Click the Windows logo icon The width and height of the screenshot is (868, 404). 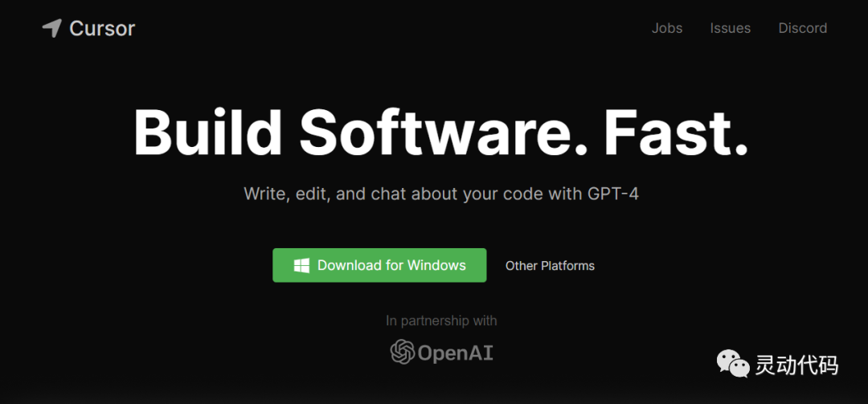point(301,266)
